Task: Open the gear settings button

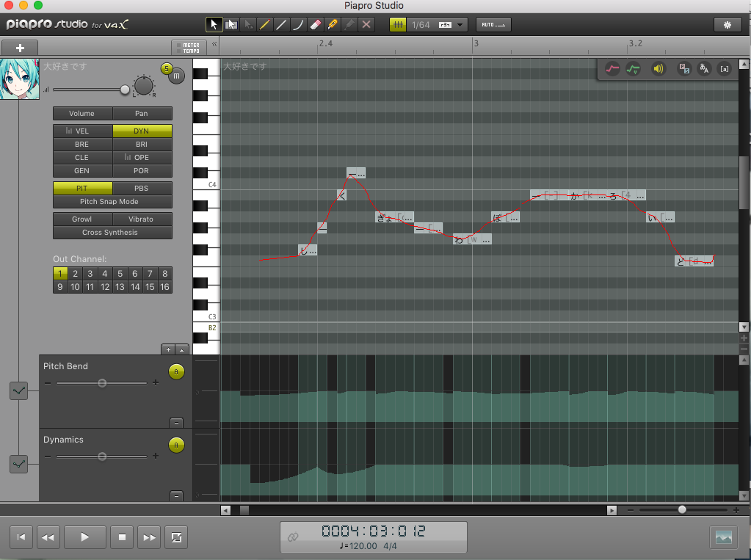Action: pos(728,25)
